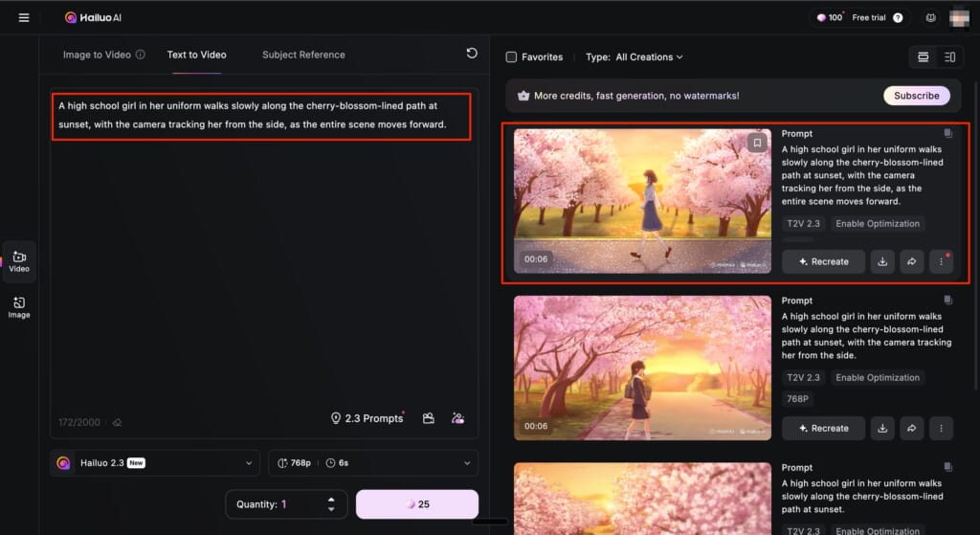
Task: Switch to the Image to Video tab
Action: coord(97,55)
